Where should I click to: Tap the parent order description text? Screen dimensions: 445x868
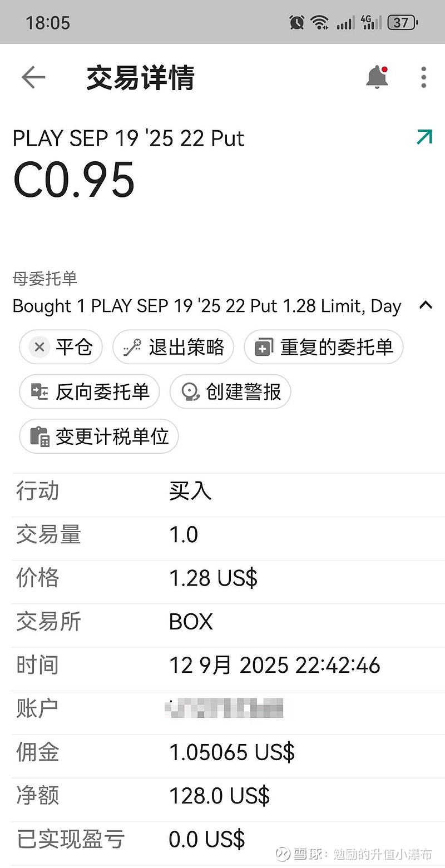207,306
